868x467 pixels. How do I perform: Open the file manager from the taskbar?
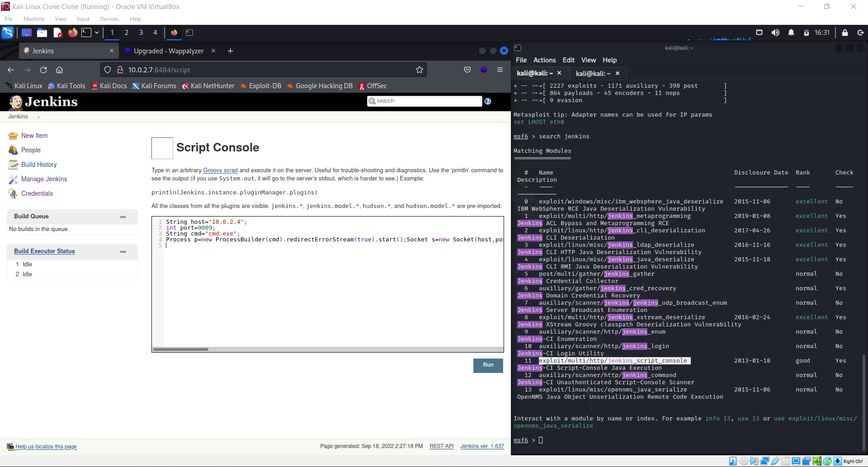point(42,33)
